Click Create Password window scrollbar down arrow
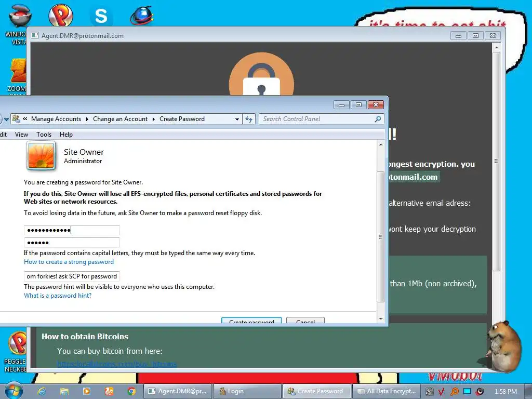The height and width of the screenshot is (399, 532). coord(381,318)
